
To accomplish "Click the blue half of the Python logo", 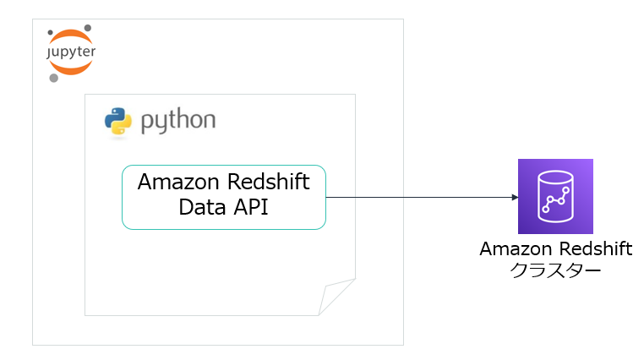I will pyautogui.click(x=114, y=117).
